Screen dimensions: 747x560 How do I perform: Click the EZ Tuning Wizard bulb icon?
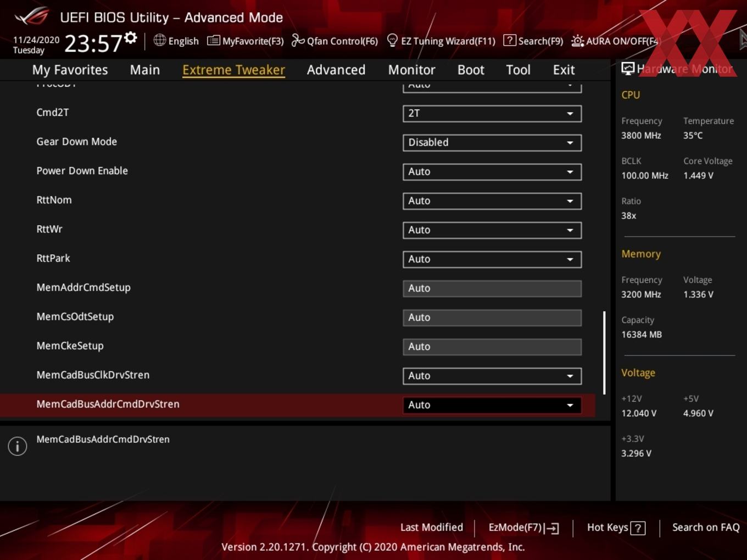(x=392, y=40)
